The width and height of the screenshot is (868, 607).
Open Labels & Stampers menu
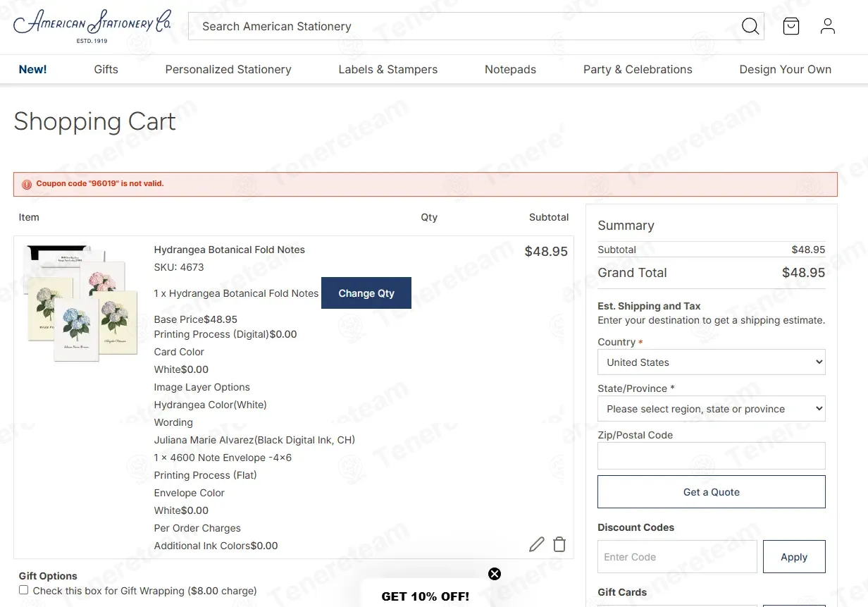[x=388, y=69]
